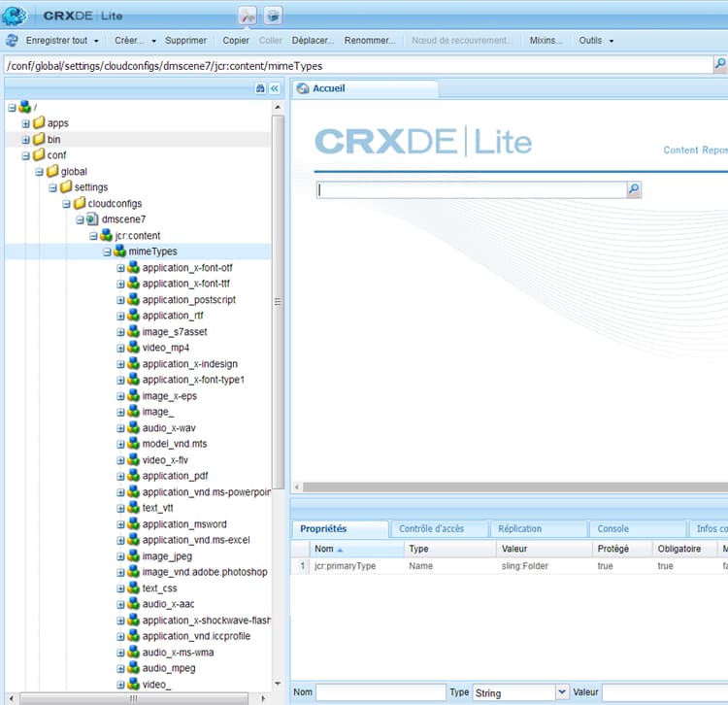Click the application_pdf node icon
This screenshot has width=728, height=705.
click(x=134, y=476)
